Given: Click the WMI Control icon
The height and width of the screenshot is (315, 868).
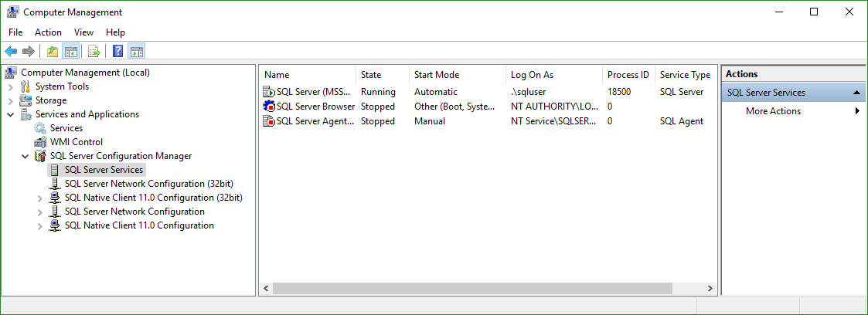Looking at the screenshot, I should point(40,142).
